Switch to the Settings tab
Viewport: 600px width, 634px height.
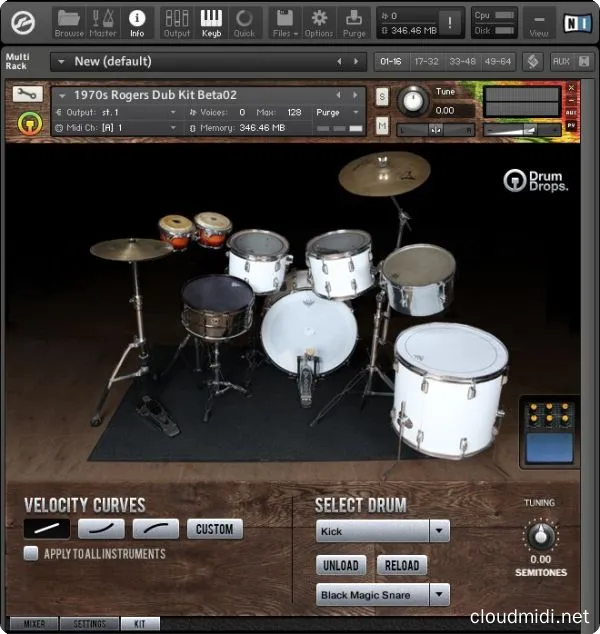(89, 624)
